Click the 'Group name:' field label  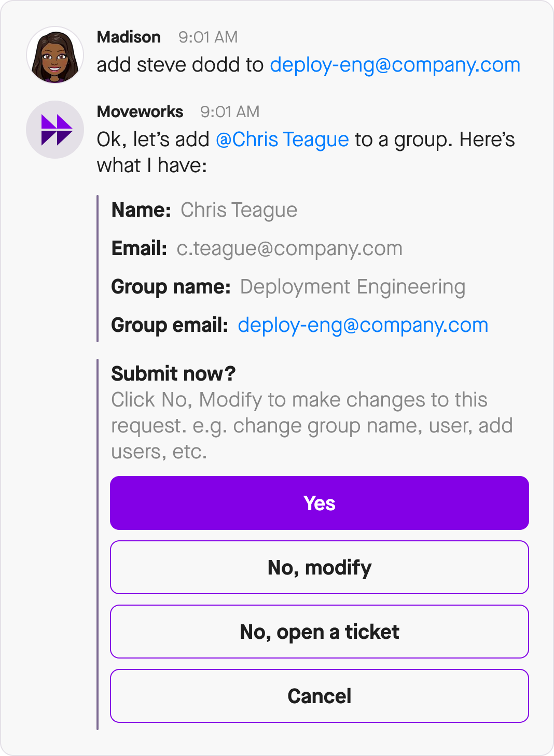pyautogui.click(x=171, y=287)
